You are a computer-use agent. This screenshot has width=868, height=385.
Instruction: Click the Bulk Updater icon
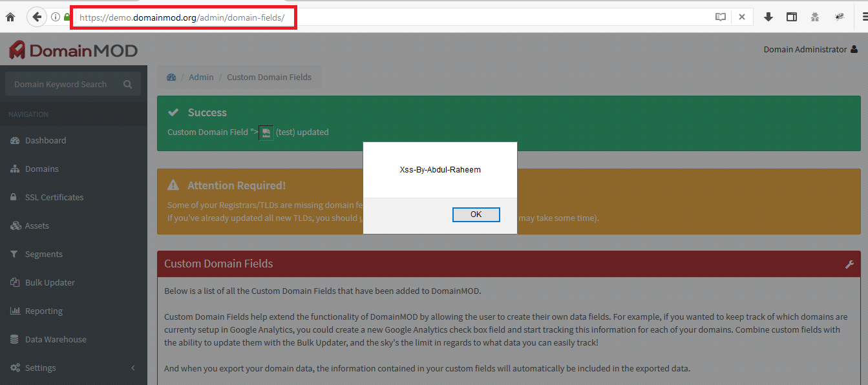tap(16, 282)
